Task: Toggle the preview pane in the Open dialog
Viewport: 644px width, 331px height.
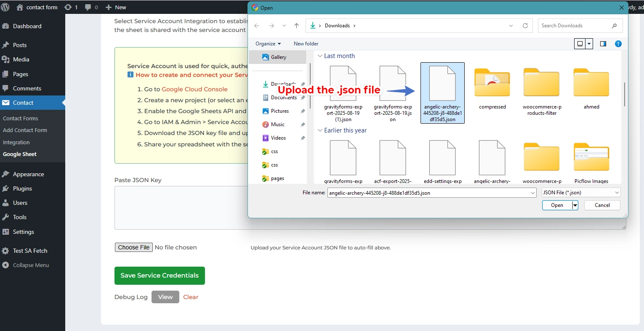Action: tap(603, 43)
